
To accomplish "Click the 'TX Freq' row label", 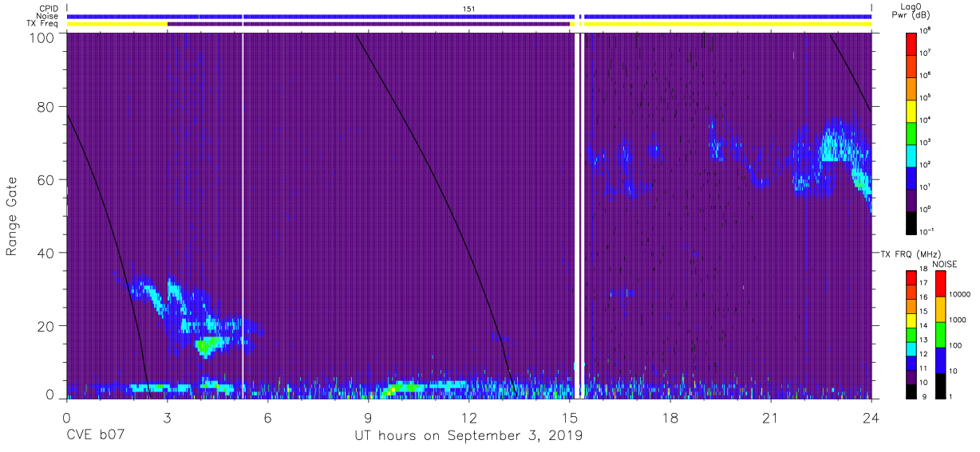I will point(44,24).
